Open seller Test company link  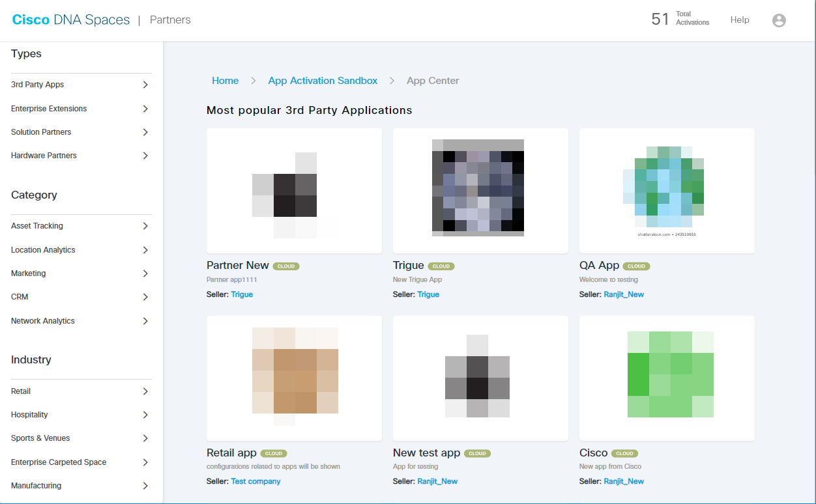pyautogui.click(x=255, y=482)
